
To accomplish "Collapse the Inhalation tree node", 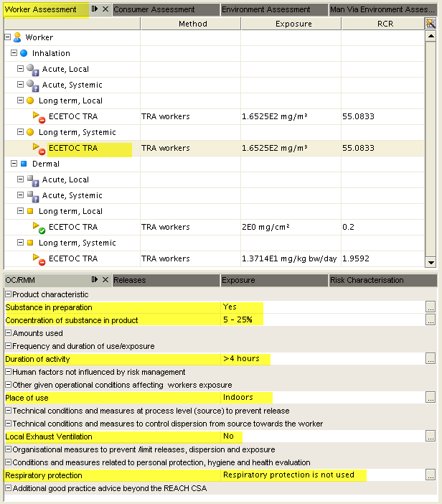I will [x=14, y=52].
